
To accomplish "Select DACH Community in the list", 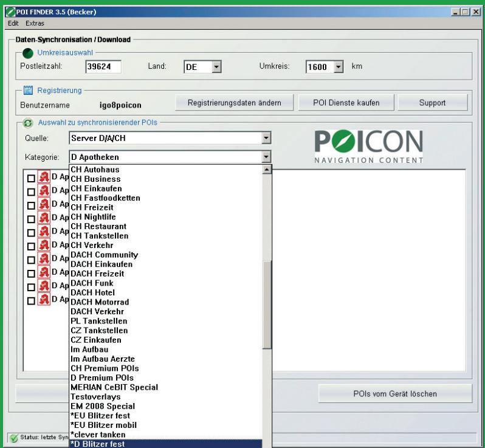I will 166,255.
